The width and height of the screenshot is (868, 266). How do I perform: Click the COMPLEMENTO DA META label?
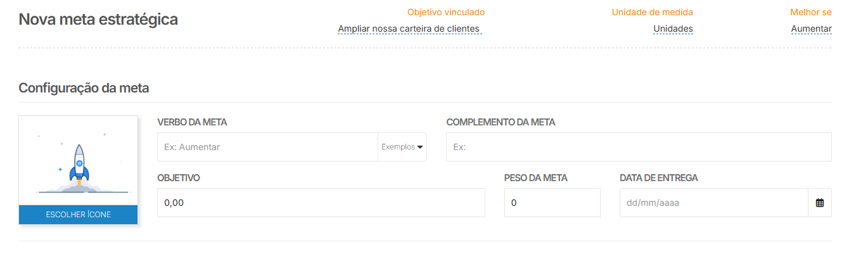click(x=501, y=122)
